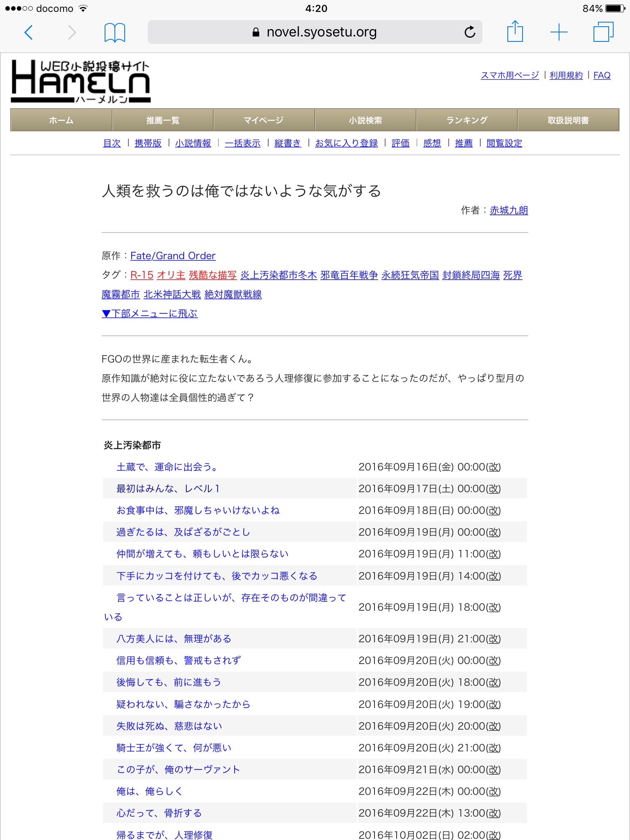Click お気に入り登録 to add favorite

(x=346, y=143)
